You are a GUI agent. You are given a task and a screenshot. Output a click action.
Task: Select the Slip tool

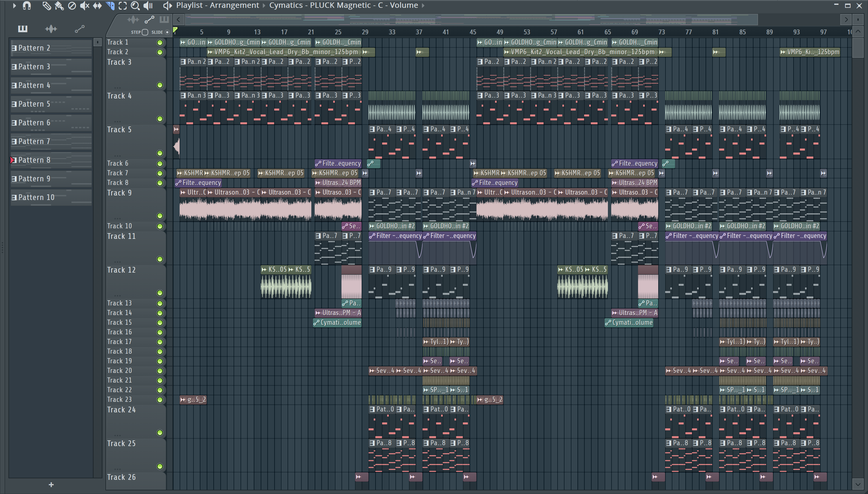pos(97,5)
